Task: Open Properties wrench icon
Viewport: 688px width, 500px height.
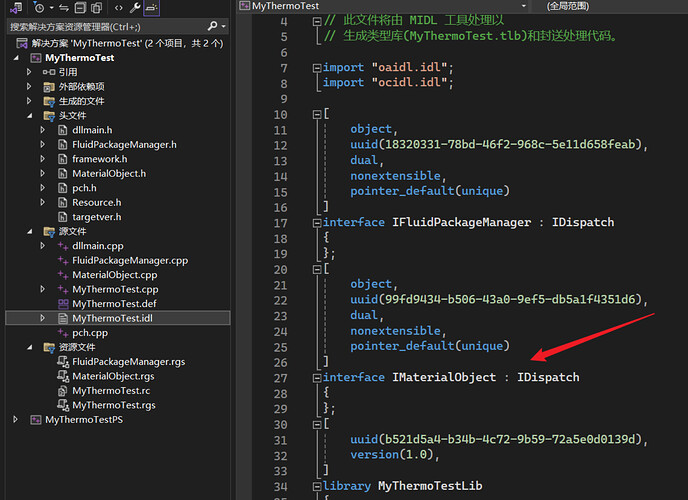Action: point(135,7)
